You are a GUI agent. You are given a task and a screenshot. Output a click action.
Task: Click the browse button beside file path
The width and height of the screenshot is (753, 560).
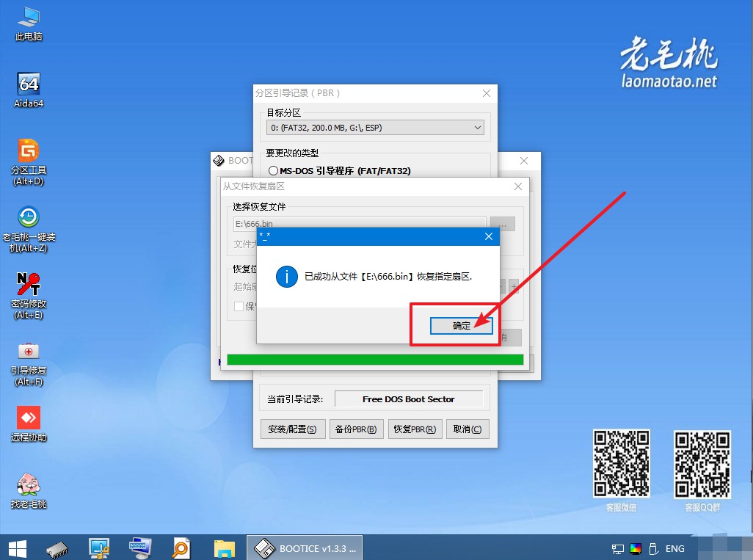(503, 224)
